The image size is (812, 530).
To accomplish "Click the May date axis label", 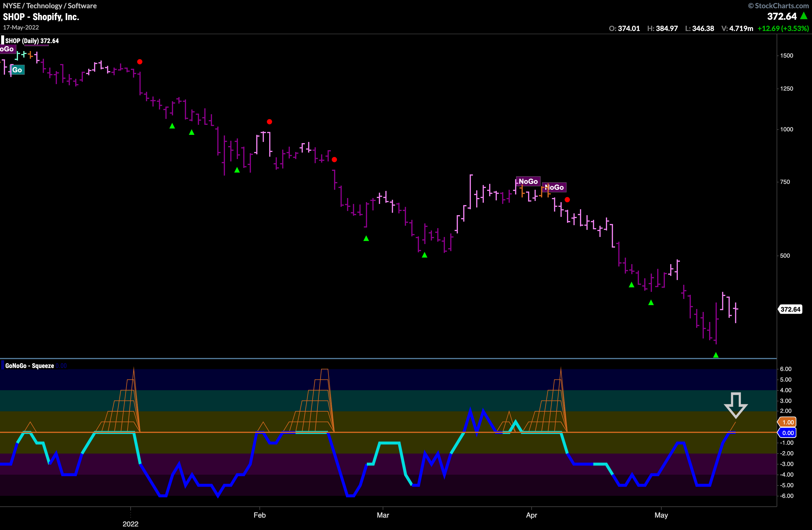I will click(x=661, y=515).
